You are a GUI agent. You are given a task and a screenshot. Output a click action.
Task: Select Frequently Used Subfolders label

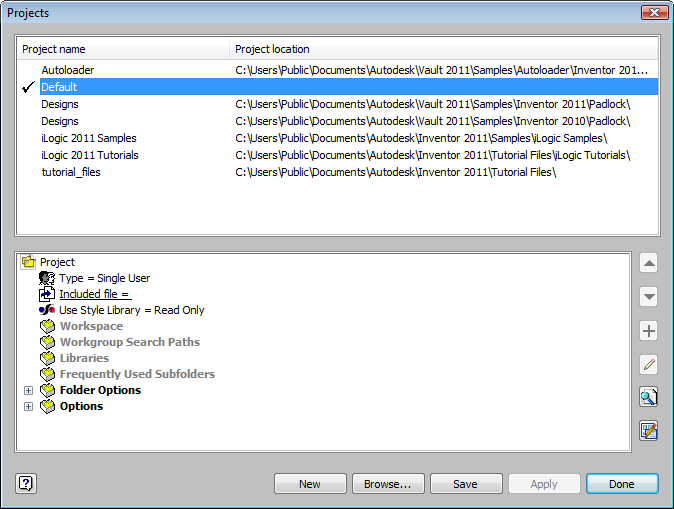pyautogui.click(x=137, y=374)
